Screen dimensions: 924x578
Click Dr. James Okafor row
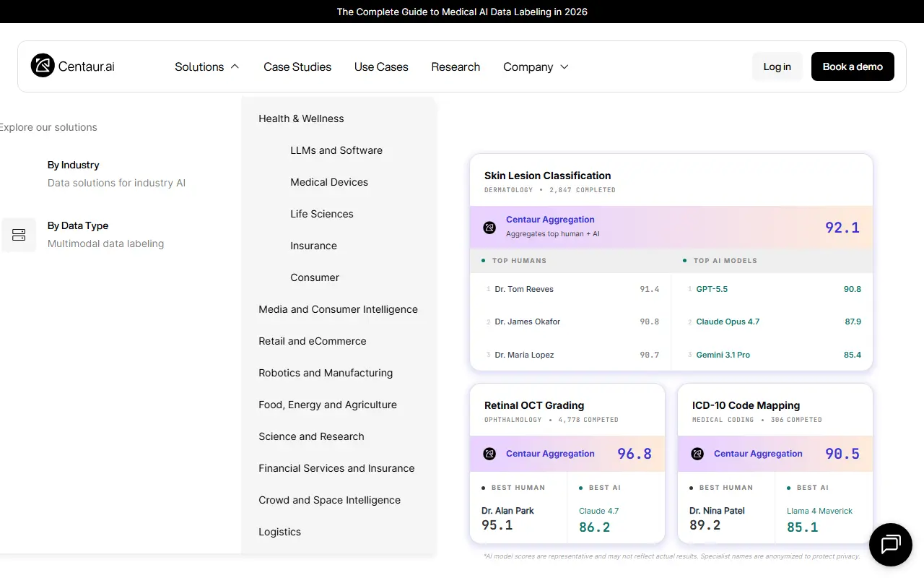570,322
